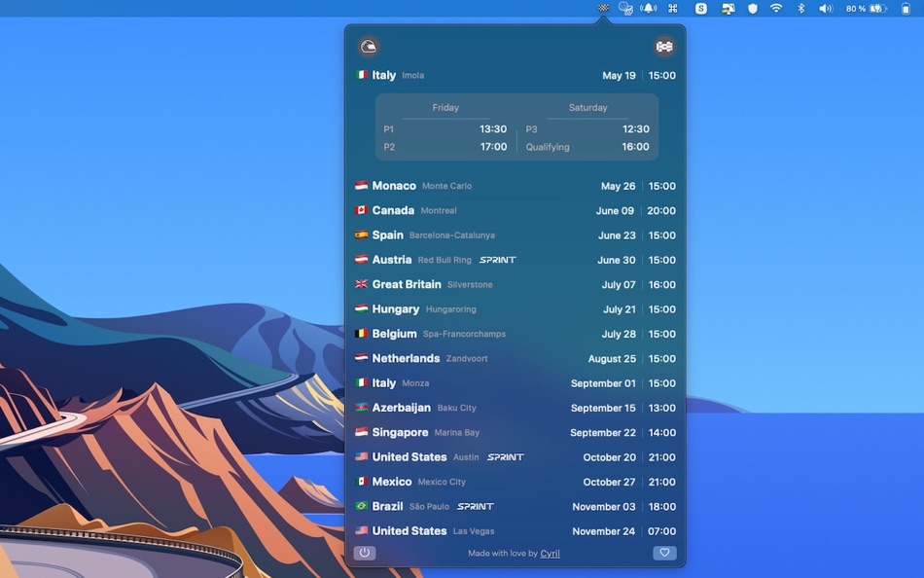Open the race car constructors icon
This screenshot has height=578, width=924.
click(x=664, y=46)
